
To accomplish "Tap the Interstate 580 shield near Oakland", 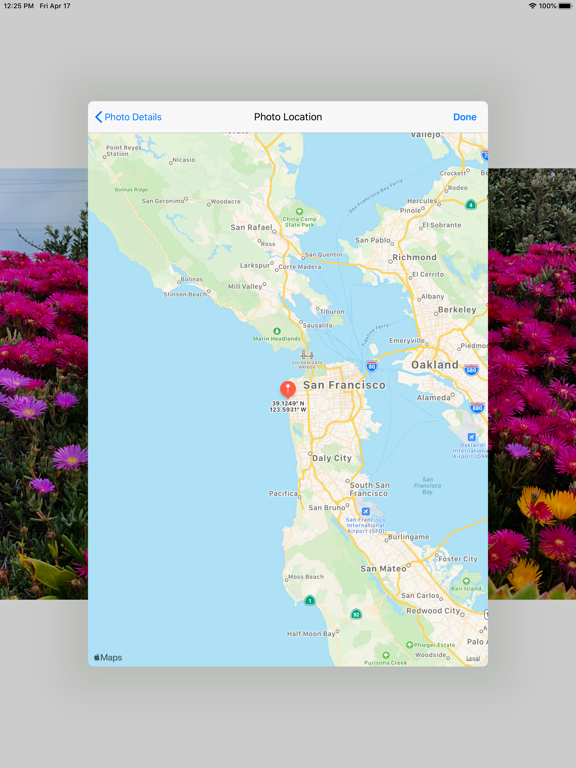I will point(471,370).
